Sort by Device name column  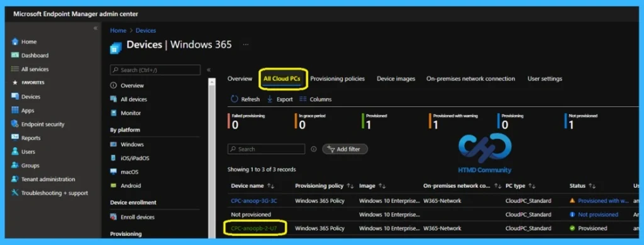[x=252, y=186]
